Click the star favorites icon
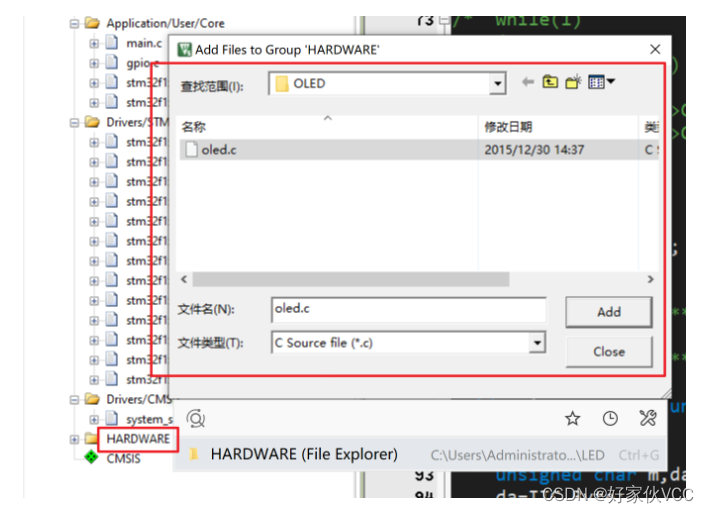The width and height of the screenshot is (709, 513). click(572, 419)
